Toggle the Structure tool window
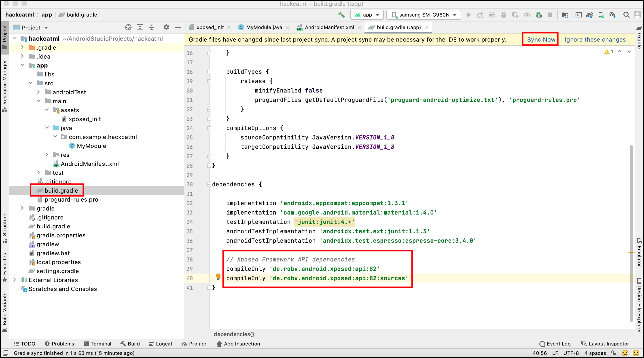 click(4, 228)
